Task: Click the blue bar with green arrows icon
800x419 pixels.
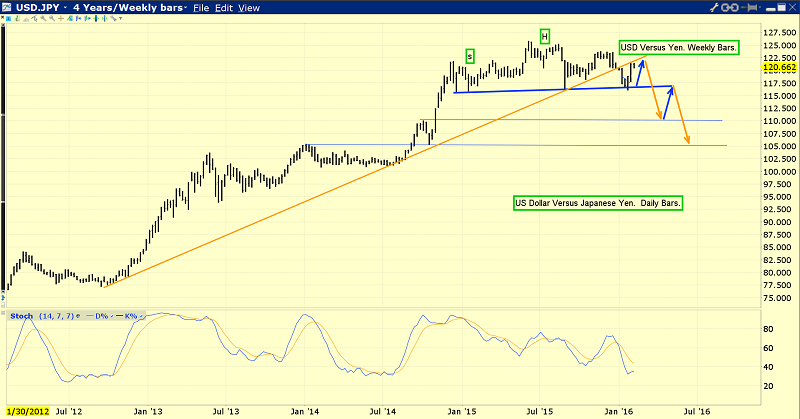Action: click(x=96, y=18)
